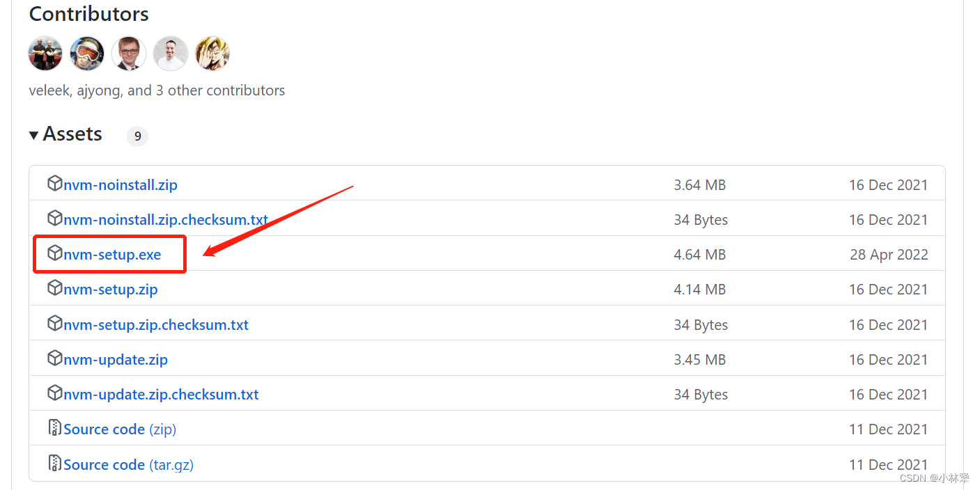
Task: Download Source code (zip)
Action: coord(120,429)
